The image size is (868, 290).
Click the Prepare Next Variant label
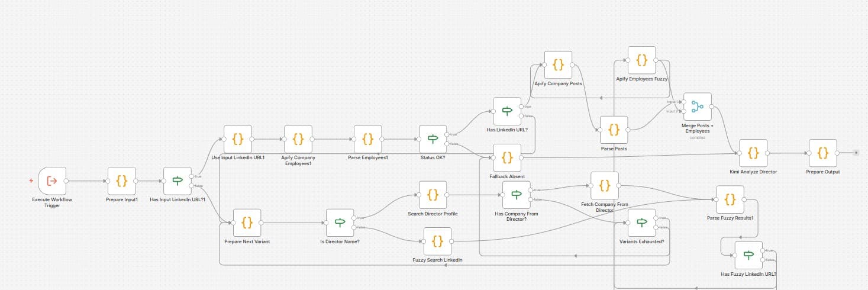pyautogui.click(x=247, y=241)
